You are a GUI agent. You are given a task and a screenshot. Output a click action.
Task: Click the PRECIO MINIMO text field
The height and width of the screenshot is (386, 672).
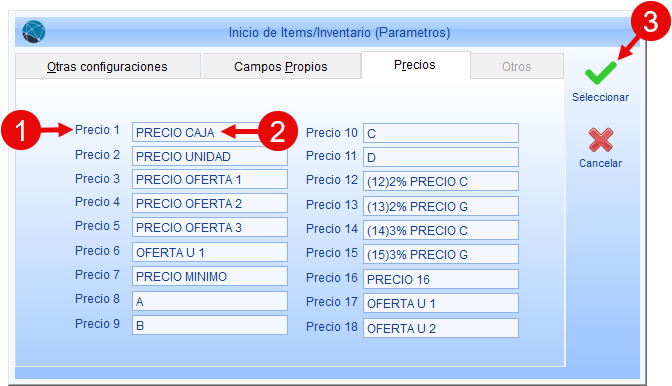point(210,277)
